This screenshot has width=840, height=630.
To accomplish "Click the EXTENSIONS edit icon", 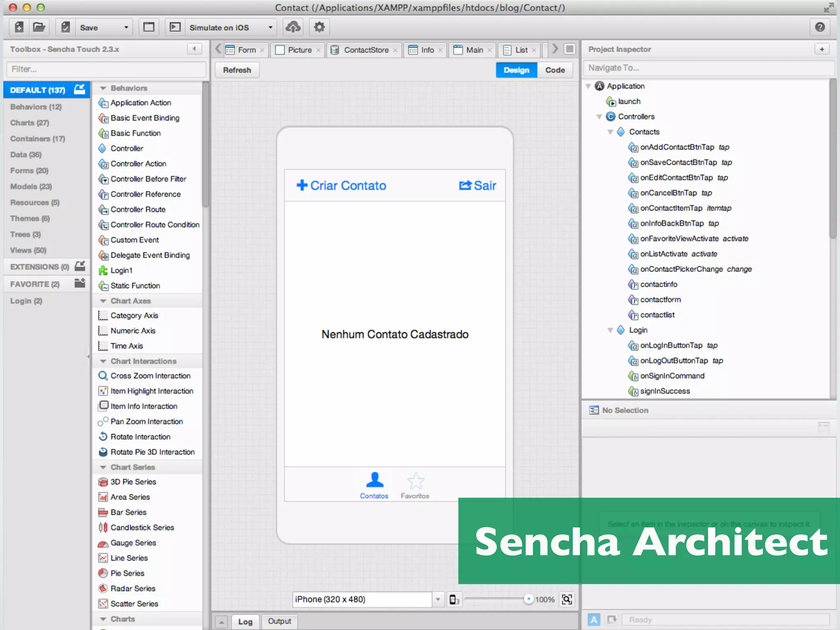I will pos(80,266).
